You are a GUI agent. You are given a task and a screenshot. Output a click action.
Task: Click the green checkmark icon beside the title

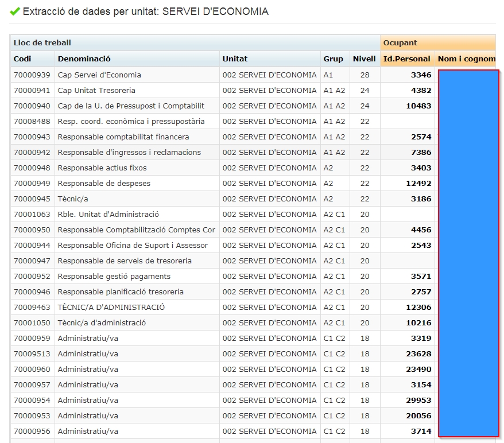[x=15, y=11]
